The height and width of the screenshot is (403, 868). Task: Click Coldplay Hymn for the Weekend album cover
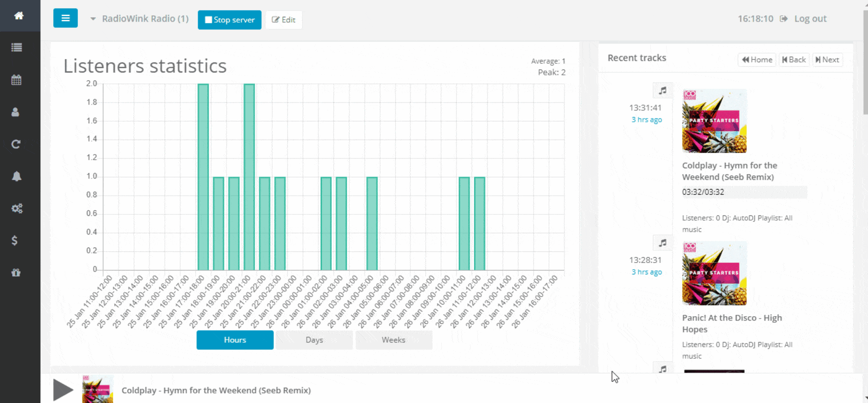tap(714, 121)
